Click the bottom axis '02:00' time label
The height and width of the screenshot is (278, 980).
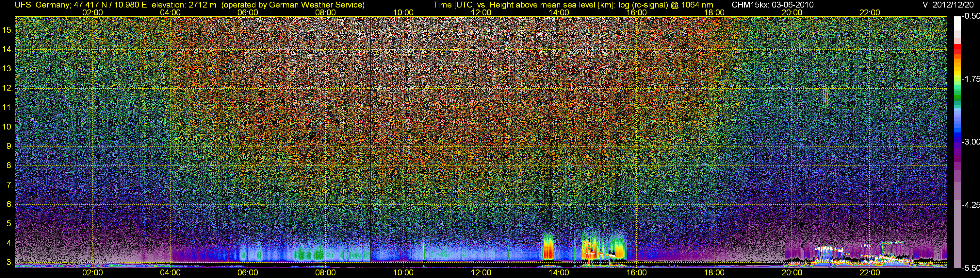click(x=92, y=273)
